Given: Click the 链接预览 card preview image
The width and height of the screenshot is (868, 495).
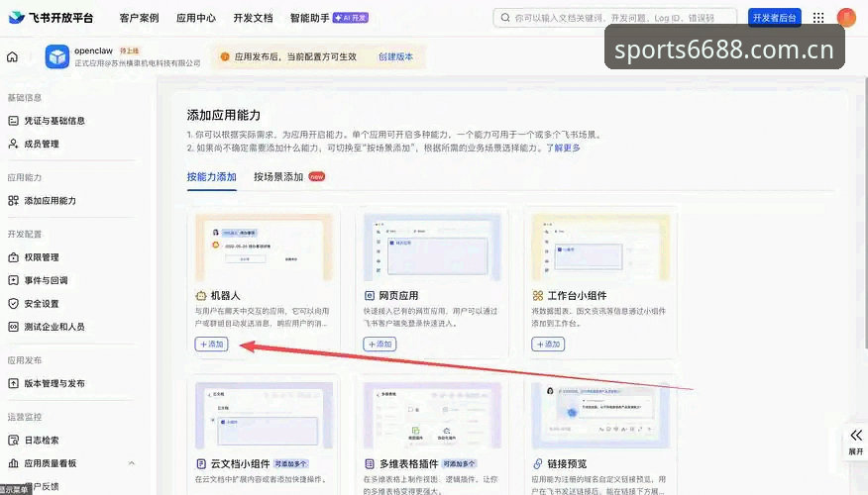Looking at the screenshot, I should click(600, 416).
